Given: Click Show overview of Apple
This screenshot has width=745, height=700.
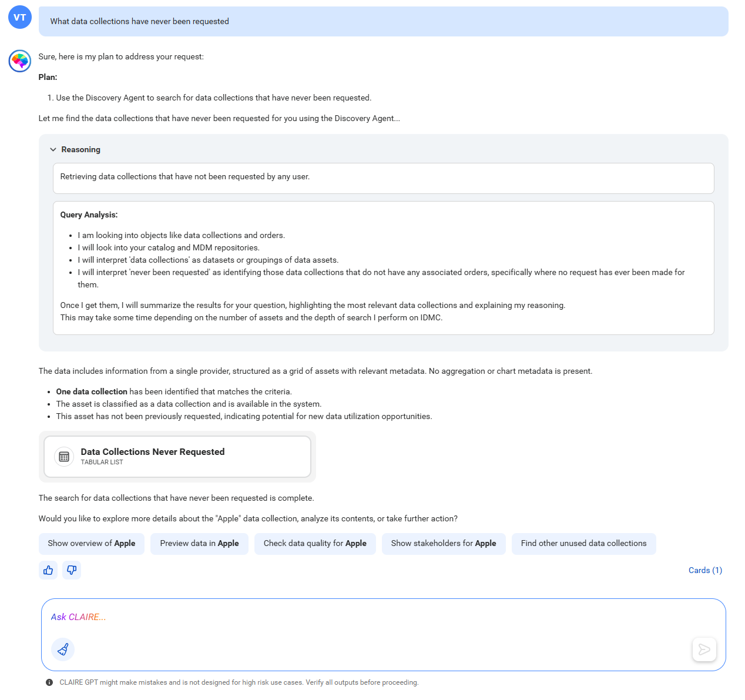Looking at the screenshot, I should (92, 544).
